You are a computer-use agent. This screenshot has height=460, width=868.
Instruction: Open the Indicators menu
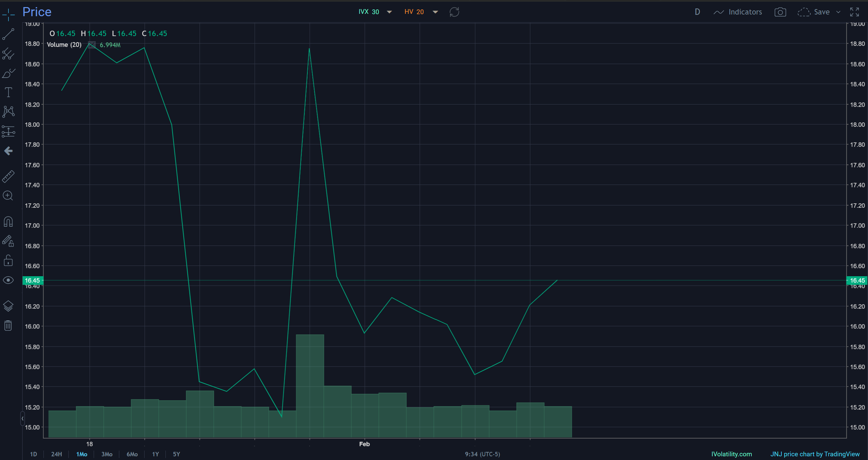738,12
